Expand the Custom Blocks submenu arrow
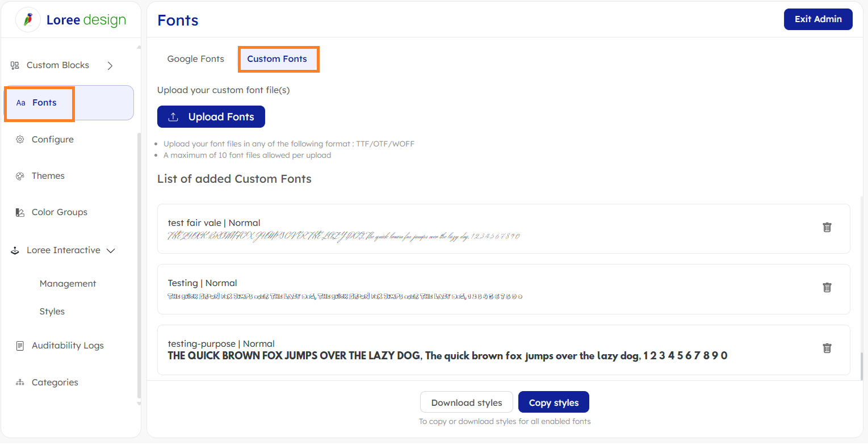Screen dimensions: 868x445 [x=110, y=66]
